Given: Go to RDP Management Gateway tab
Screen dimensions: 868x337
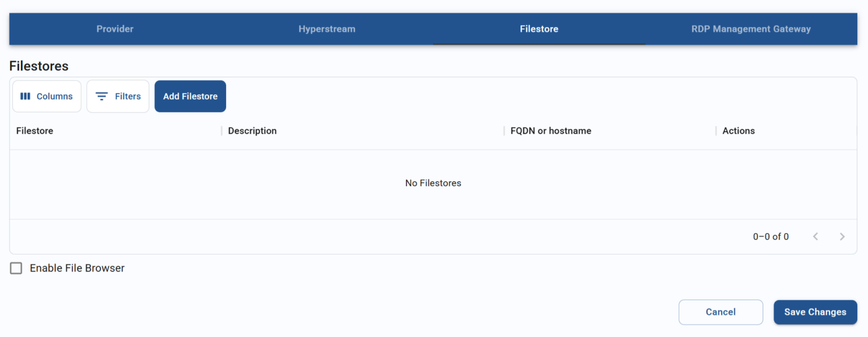Looking at the screenshot, I should coord(750,29).
